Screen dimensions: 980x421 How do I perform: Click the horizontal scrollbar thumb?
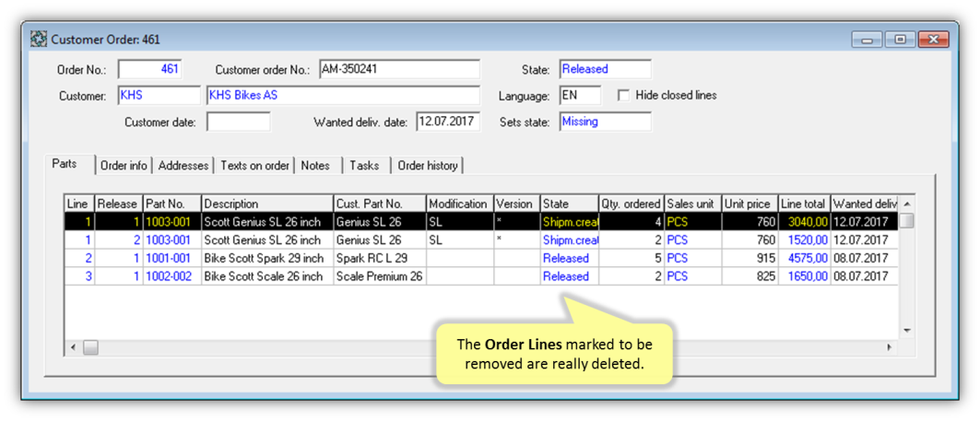pyautogui.click(x=91, y=347)
